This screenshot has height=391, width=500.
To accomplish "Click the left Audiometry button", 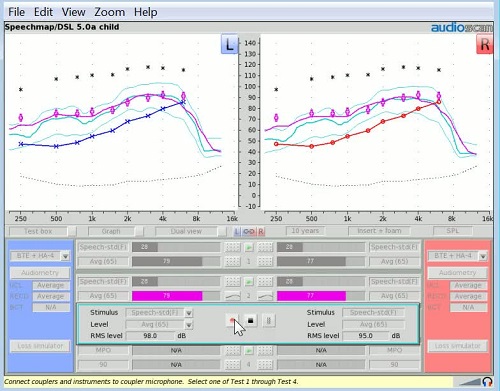I will pos(40,273).
